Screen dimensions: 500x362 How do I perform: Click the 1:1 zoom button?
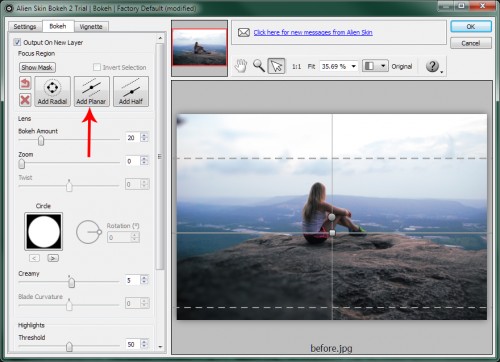point(296,66)
